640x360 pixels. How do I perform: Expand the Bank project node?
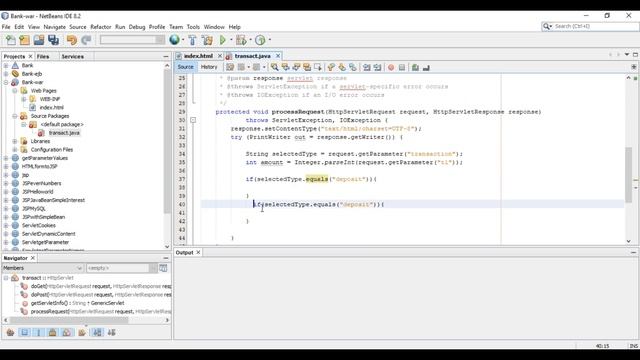coord(6,65)
